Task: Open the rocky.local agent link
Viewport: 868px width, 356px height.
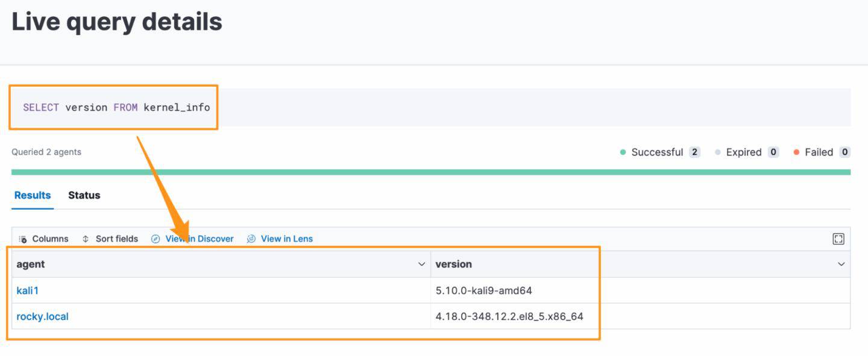Action: point(42,316)
